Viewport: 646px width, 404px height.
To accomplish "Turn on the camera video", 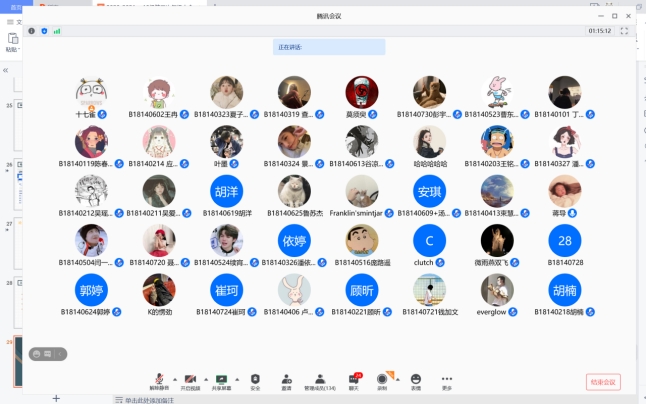I will pyautogui.click(x=189, y=379).
